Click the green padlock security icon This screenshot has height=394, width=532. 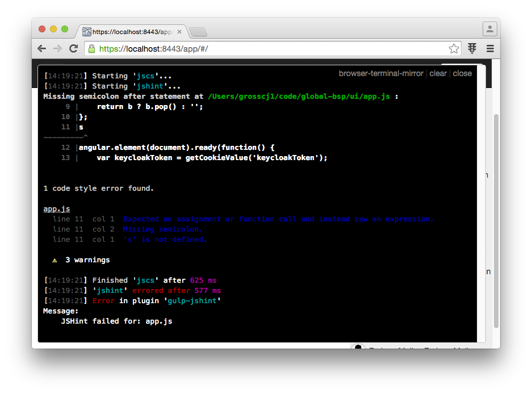[x=91, y=49]
